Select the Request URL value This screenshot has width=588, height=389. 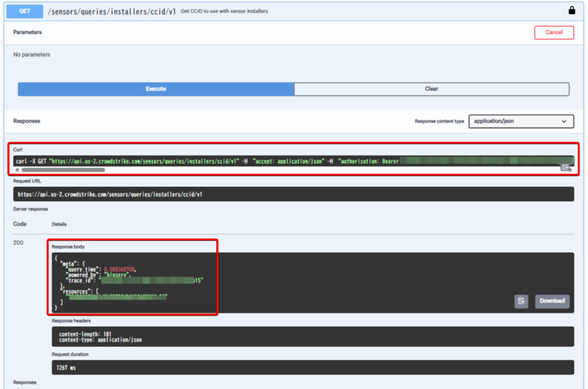click(x=110, y=194)
